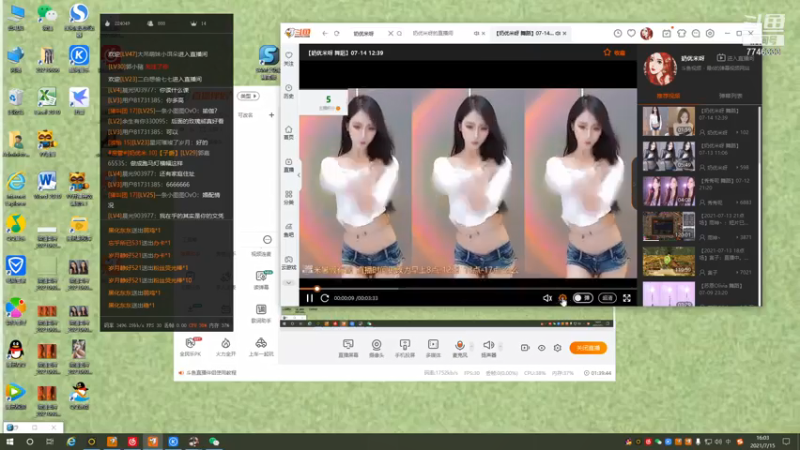Click phone screen casting icon
The height and width of the screenshot is (450, 800).
[405, 348]
